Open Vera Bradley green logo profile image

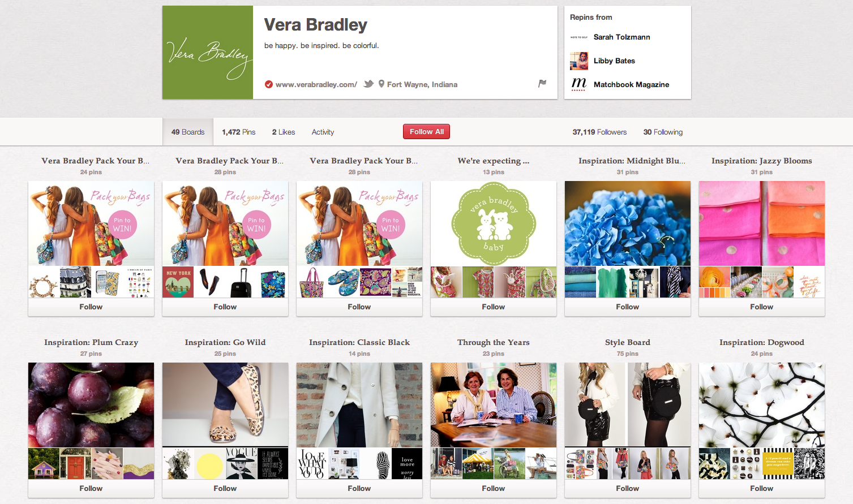point(208,53)
